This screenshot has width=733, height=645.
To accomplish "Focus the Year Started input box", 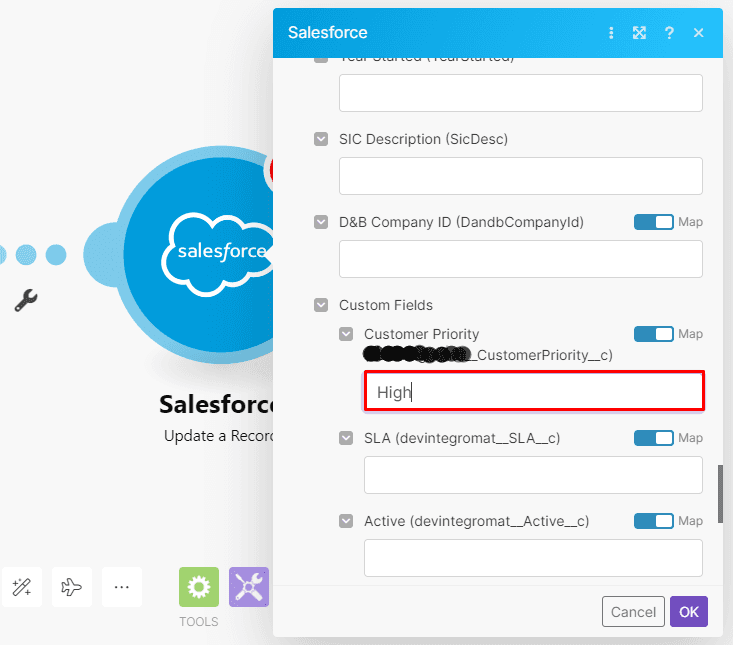I will click(521, 93).
